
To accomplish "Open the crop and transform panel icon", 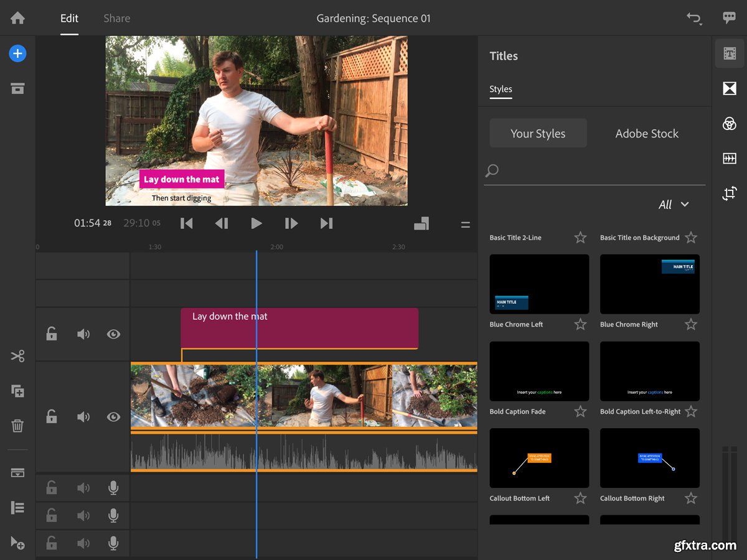I will pyautogui.click(x=729, y=194).
